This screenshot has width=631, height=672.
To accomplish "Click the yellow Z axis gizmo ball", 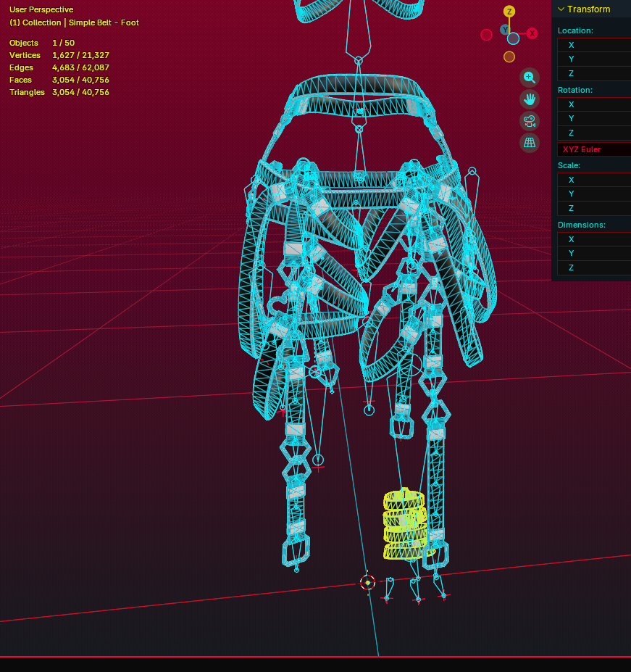I will click(x=509, y=12).
